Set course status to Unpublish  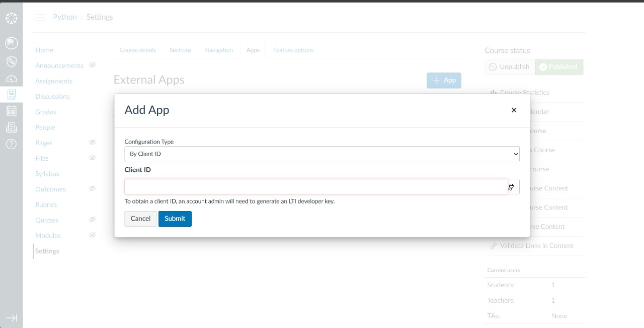pos(510,67)
